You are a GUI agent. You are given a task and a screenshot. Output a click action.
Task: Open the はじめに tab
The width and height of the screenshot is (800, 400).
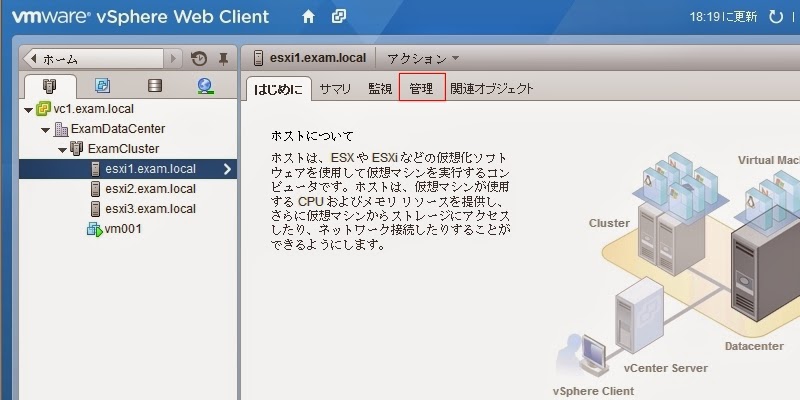tap(278, 89)
